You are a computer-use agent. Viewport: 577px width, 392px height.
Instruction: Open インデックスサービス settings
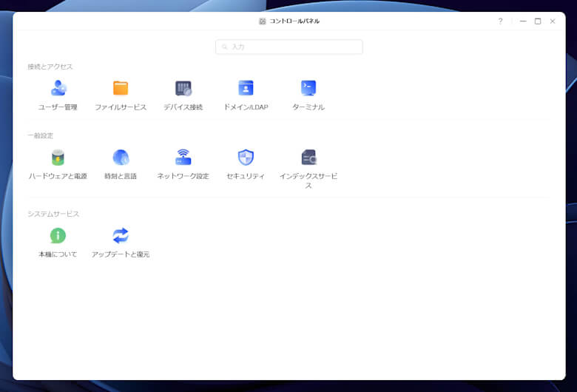(x=308, y=158)
